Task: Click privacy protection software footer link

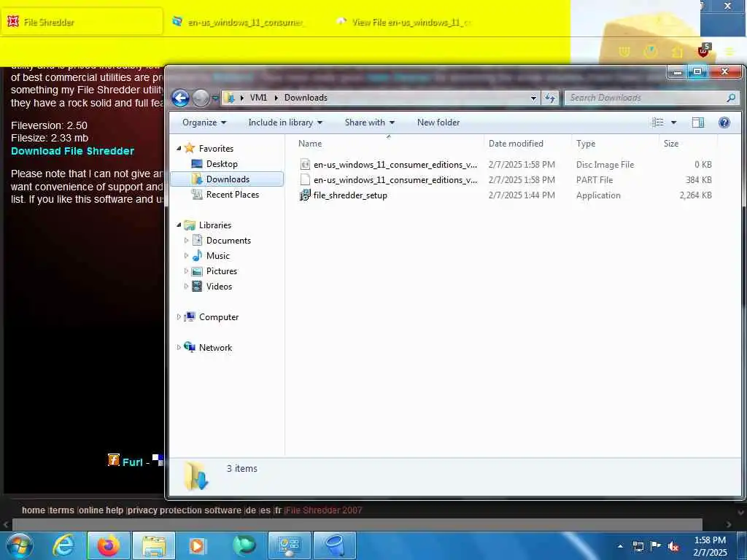Action: [x=185, y=510]
